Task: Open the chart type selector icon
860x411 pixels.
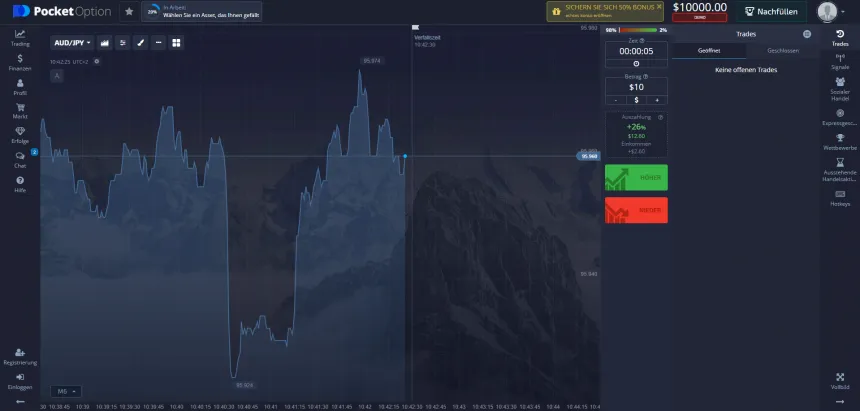Action: (x=104, y=43)
